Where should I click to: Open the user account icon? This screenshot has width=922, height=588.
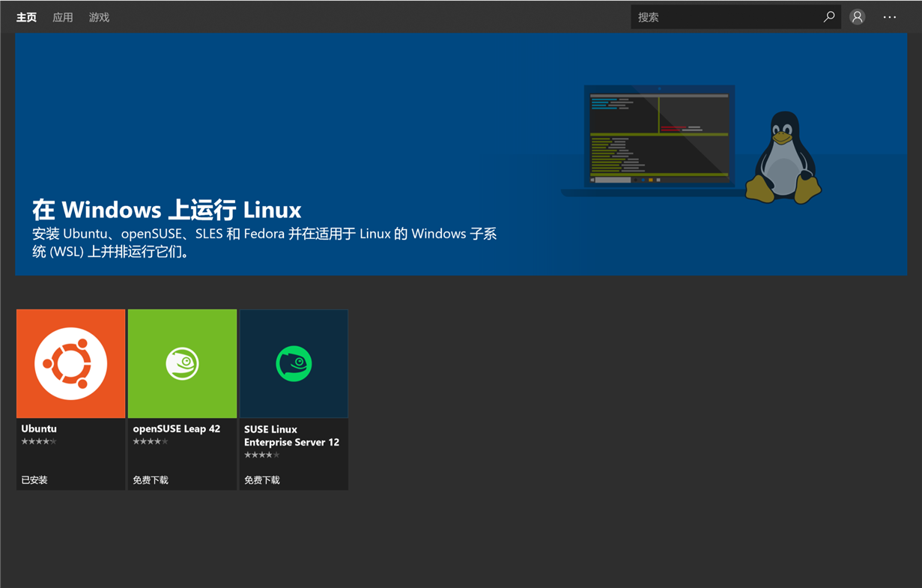858,16
